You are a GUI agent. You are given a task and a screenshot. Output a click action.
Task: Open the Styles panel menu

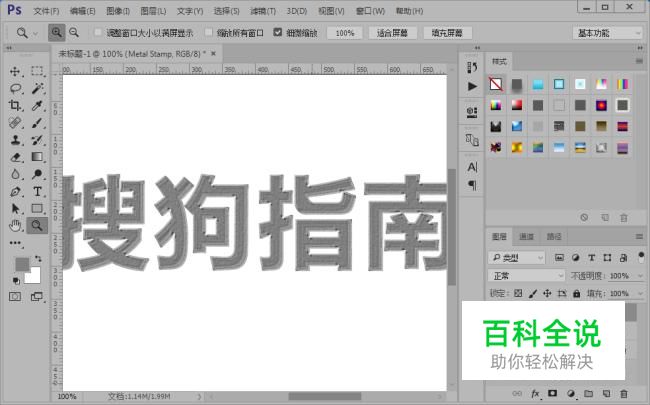(639, 61)
